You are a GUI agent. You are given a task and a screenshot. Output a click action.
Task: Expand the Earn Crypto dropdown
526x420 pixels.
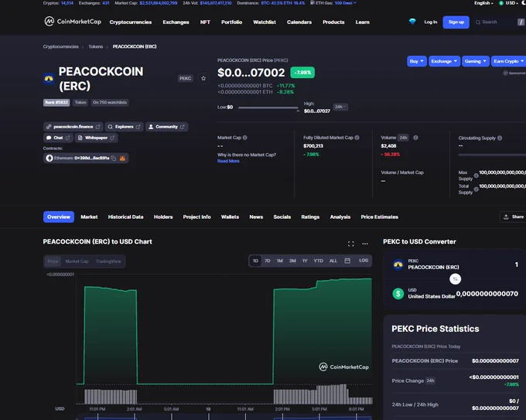coord(508,61)
